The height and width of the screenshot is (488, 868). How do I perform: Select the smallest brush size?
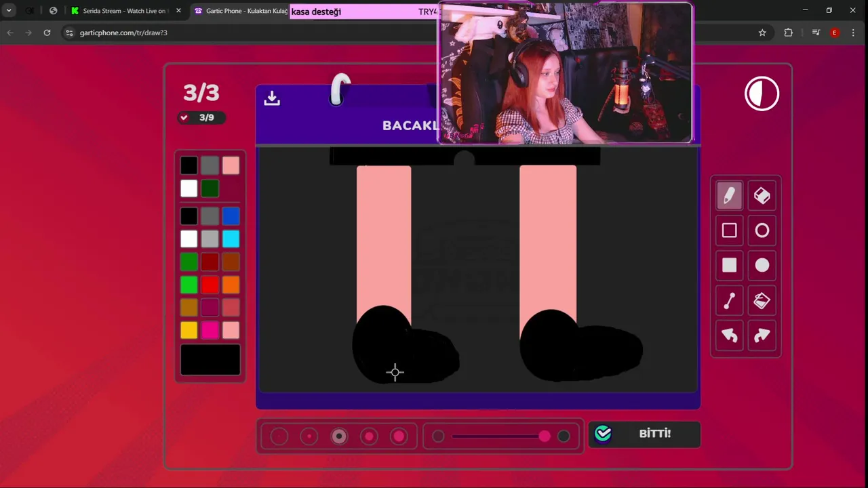tap(279, 436)
